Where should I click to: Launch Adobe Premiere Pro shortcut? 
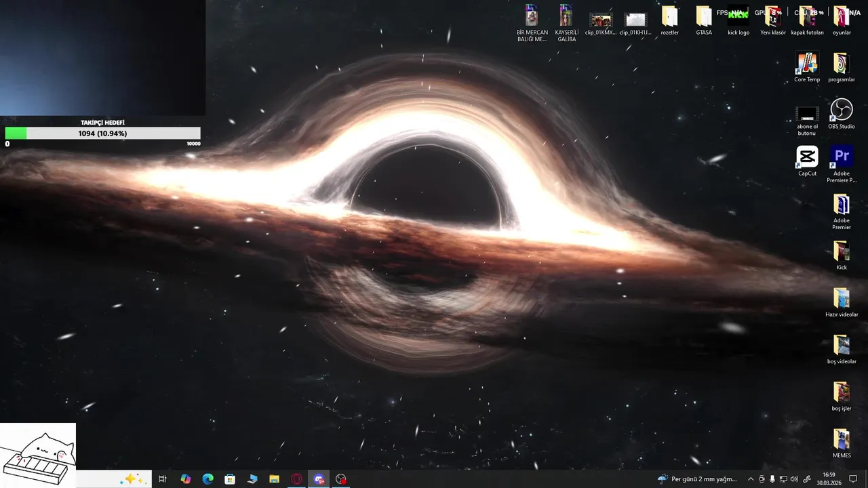pos(842,165)
